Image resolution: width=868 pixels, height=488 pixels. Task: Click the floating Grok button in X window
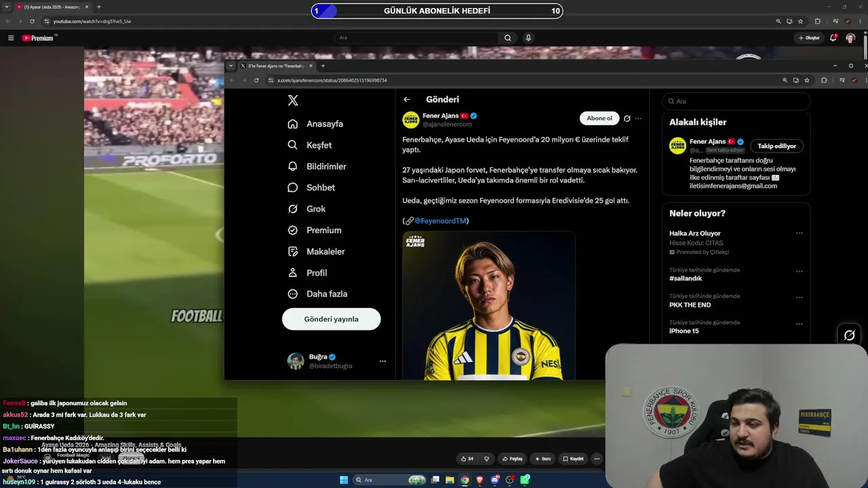[849, 335]
